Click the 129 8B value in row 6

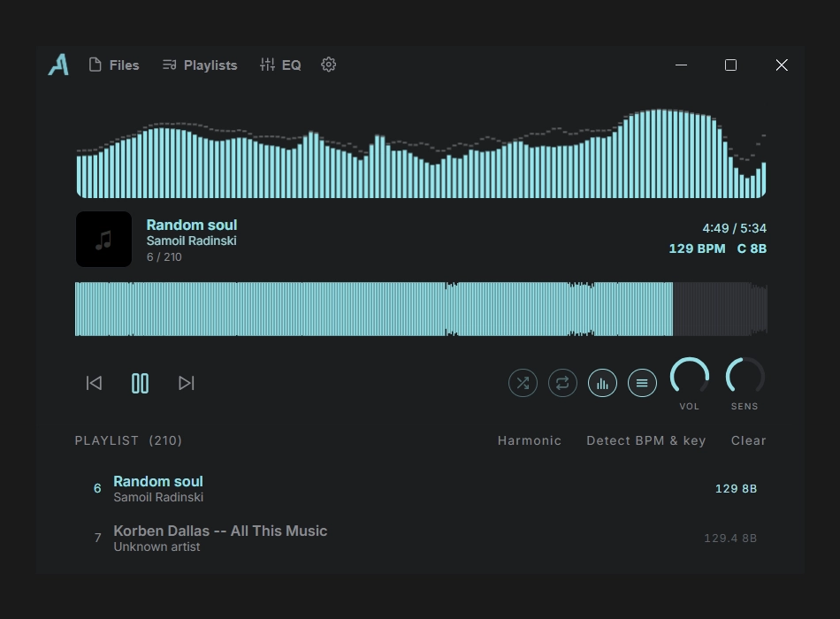(736, 489)
